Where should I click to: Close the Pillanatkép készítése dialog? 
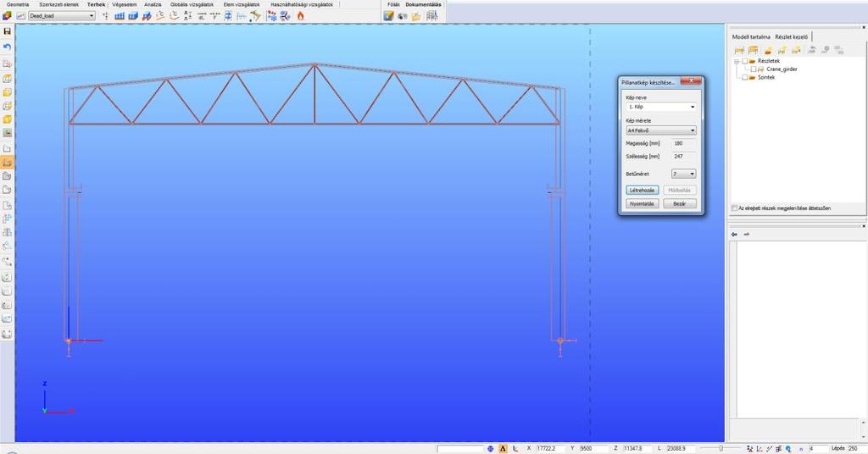pos(691,82)
